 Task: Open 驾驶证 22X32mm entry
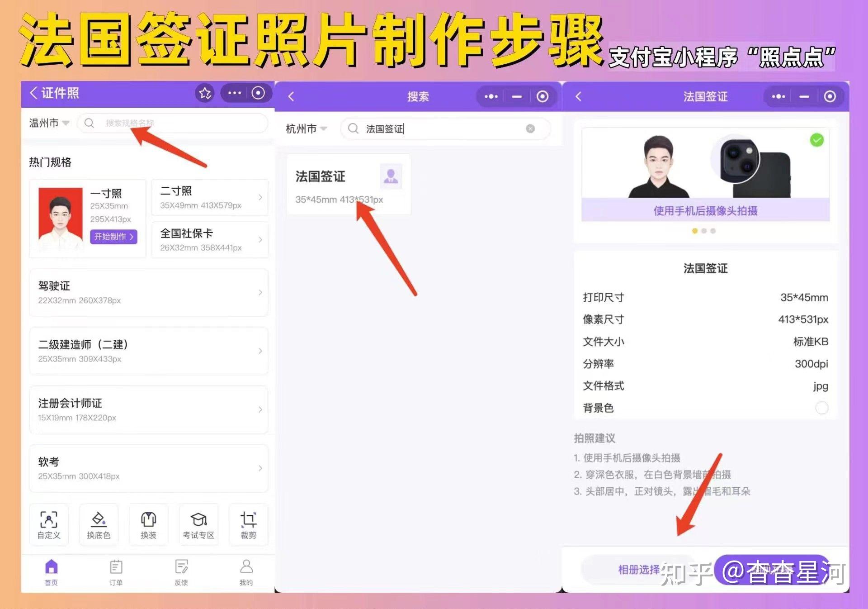click(149, 292)
